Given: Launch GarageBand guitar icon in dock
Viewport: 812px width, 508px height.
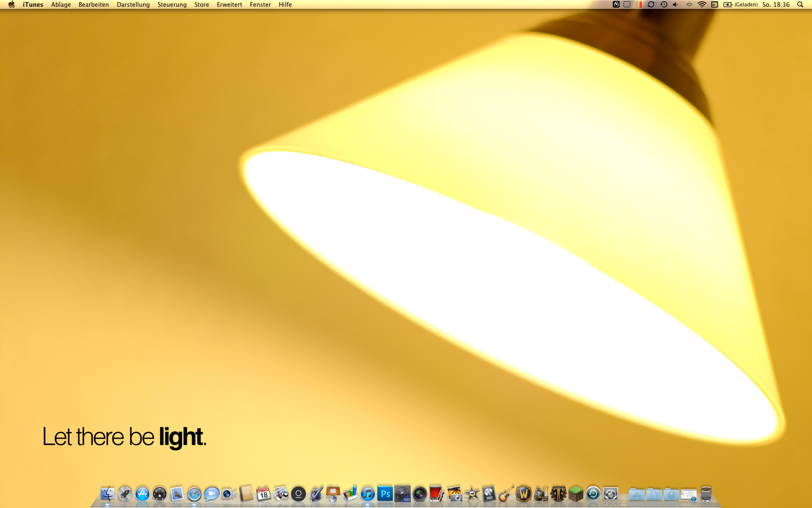Looking at the screenshot, I should pos(506,494).
